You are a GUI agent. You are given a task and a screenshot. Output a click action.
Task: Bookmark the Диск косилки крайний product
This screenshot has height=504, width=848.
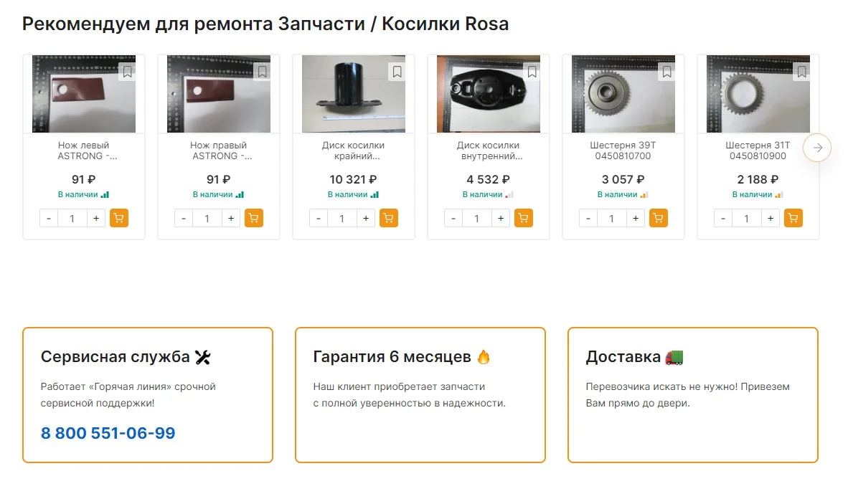(x=397, y=72)
